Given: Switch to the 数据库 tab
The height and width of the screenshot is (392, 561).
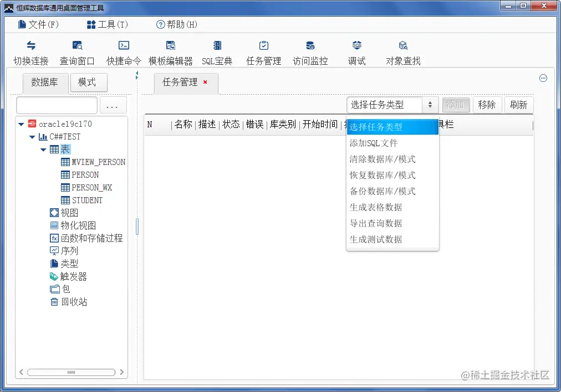Looking at the screenshot, I should point(45,82).
